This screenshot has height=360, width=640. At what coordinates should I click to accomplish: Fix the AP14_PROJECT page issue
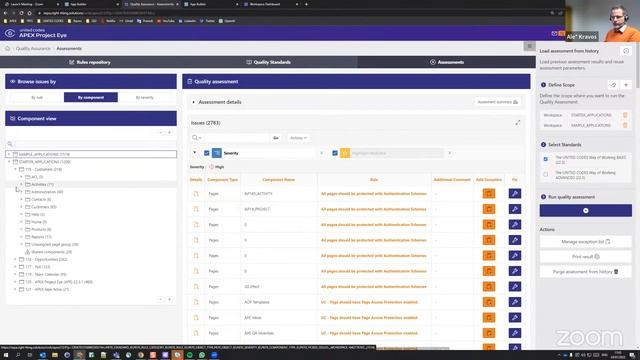(x=515, y=209)
